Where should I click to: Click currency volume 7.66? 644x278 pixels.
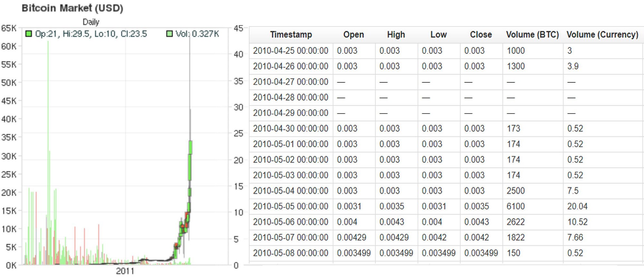click(575, 238)
